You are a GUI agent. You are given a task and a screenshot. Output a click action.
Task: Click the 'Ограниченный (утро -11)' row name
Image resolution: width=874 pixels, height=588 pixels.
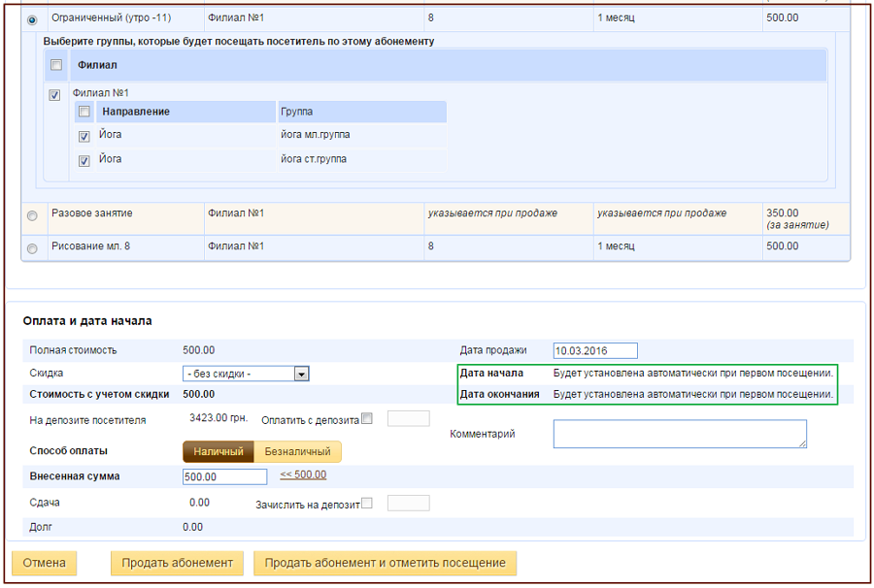[112, 17]
